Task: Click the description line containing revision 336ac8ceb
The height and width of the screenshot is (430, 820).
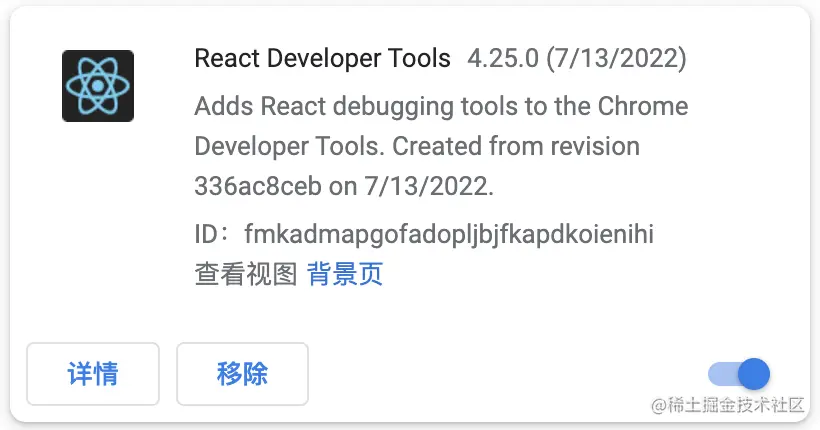Action: pos(344,186)
